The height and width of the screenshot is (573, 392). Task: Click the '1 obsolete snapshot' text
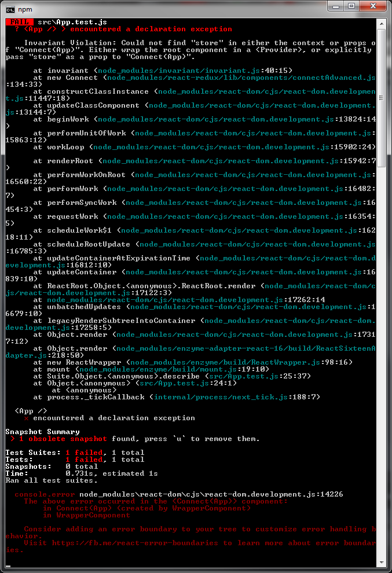tap(63, 439)
